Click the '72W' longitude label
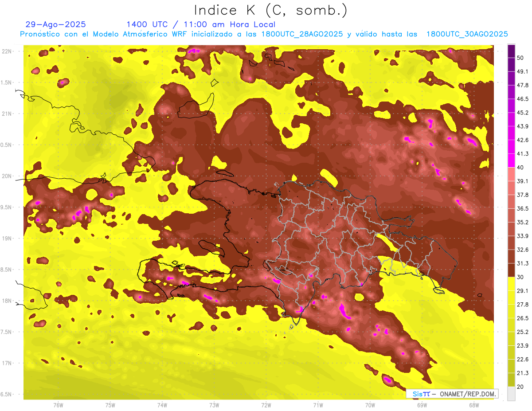Viewport: 532px width, 411px height. point(266,405)
